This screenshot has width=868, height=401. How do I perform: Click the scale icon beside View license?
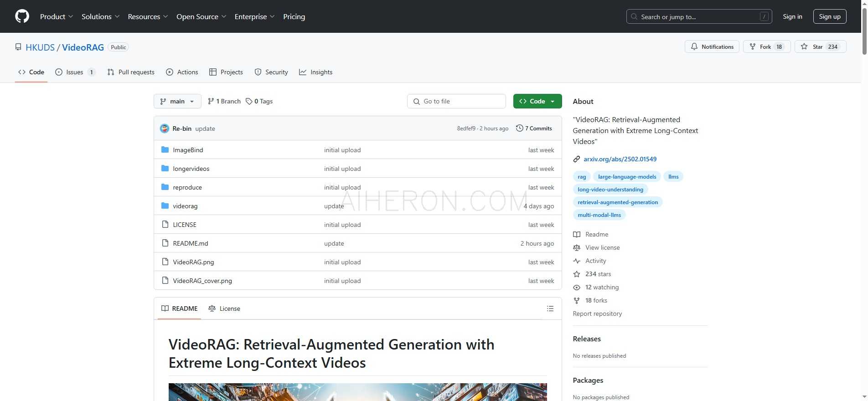(577, 247)
